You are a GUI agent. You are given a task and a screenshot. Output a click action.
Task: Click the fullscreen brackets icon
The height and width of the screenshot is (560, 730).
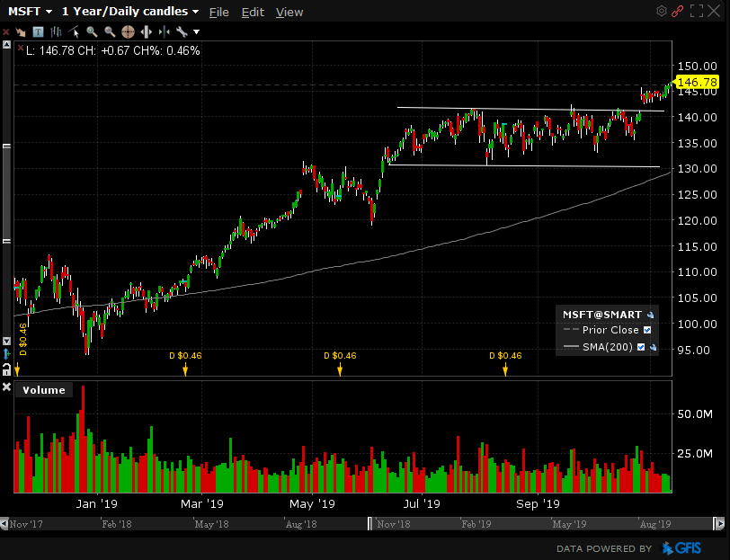pyautogui.click(x=697, y=11)
